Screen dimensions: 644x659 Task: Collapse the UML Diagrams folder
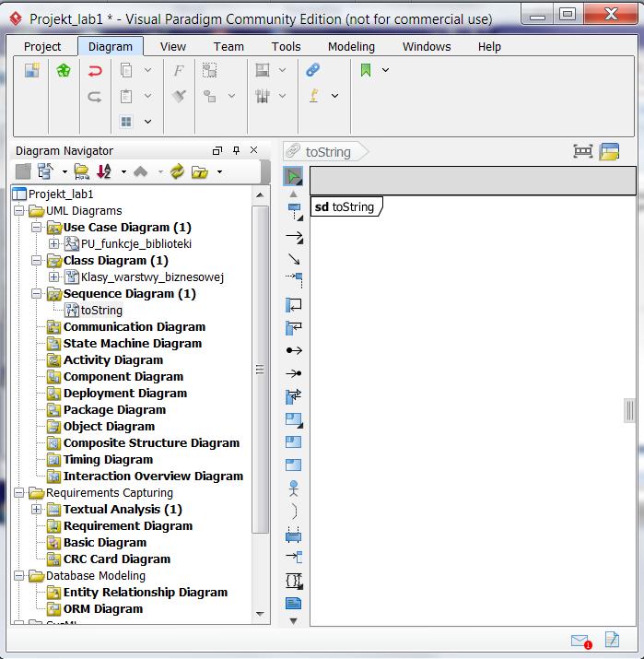coord(19,210)
